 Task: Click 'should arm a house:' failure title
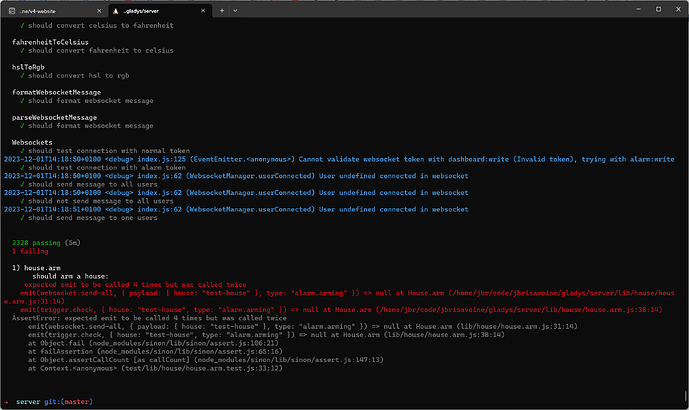(70, 276)
